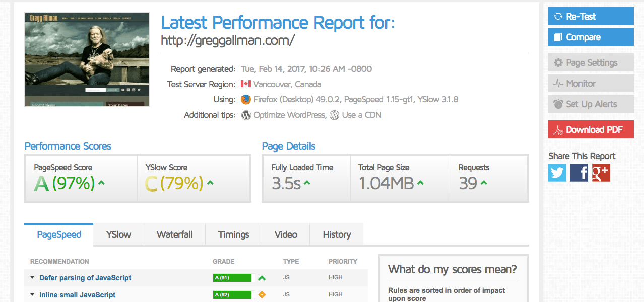644x302 pixels.
Task: Open the Use a CDN tip link
Action: click(x=362, y=115)
